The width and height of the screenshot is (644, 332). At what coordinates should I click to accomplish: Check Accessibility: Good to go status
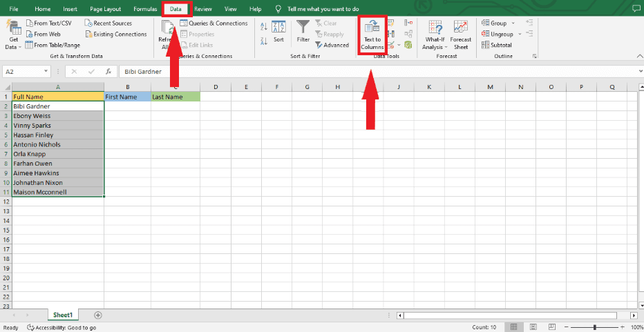pos(61,327)
